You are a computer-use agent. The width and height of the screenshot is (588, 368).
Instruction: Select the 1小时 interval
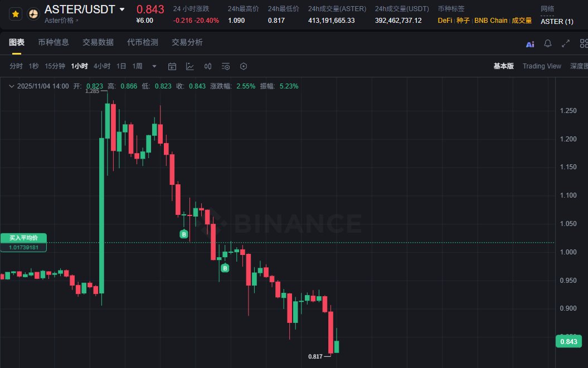point(79,66)
